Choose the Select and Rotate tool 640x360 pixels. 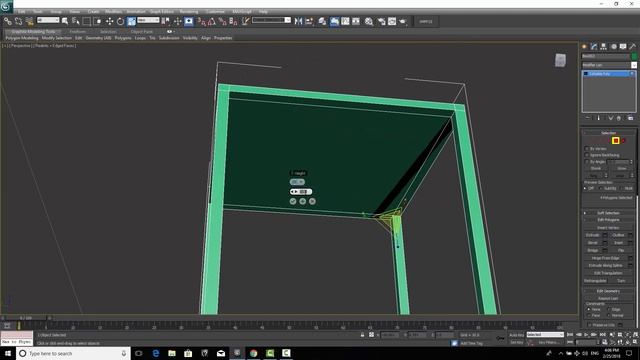[120, 21]
